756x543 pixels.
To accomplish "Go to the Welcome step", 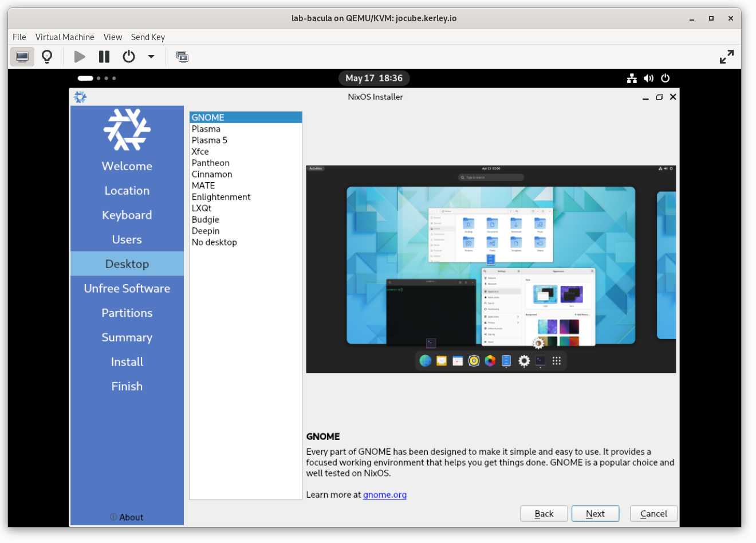I will (127, 166).
